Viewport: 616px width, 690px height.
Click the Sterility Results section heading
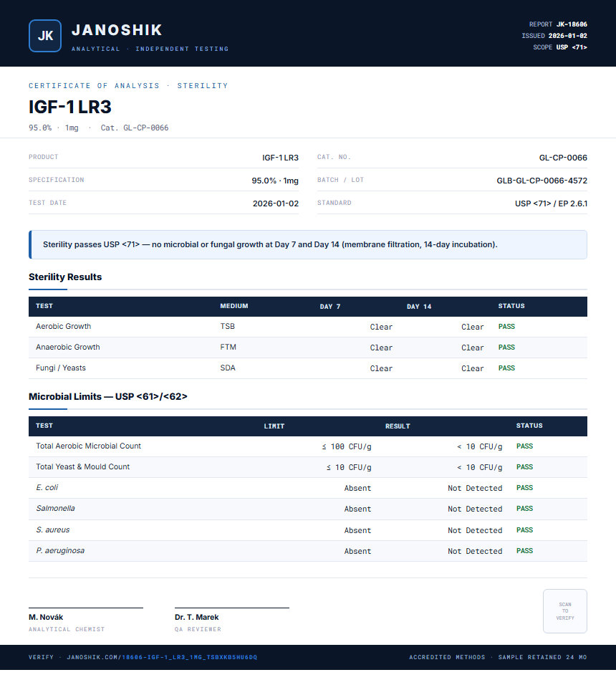pos(65,277)
